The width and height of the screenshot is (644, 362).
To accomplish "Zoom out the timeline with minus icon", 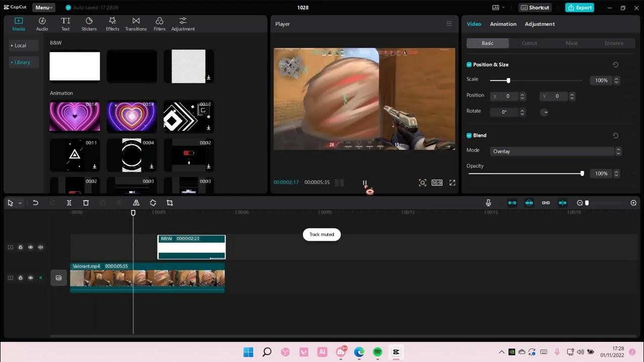I will click(580, 203).
